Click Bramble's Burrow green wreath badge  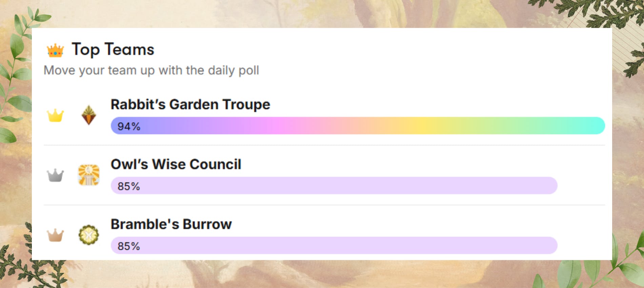click(x=89, y=235)
